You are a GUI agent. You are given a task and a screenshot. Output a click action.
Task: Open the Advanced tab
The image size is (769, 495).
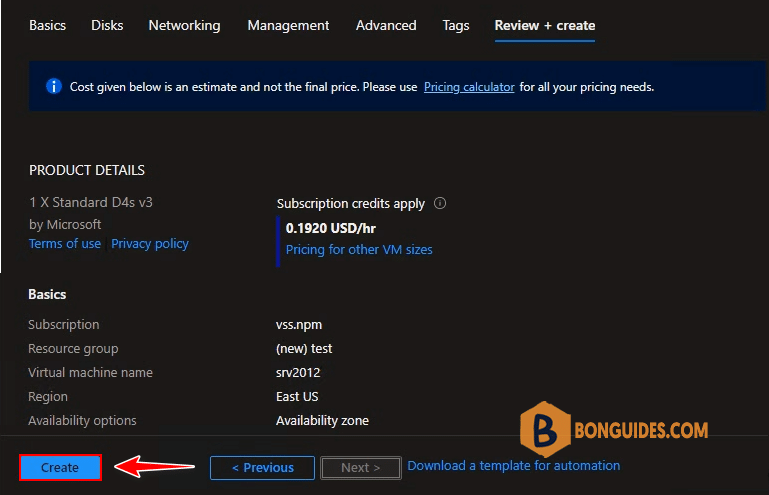(386, 25)
